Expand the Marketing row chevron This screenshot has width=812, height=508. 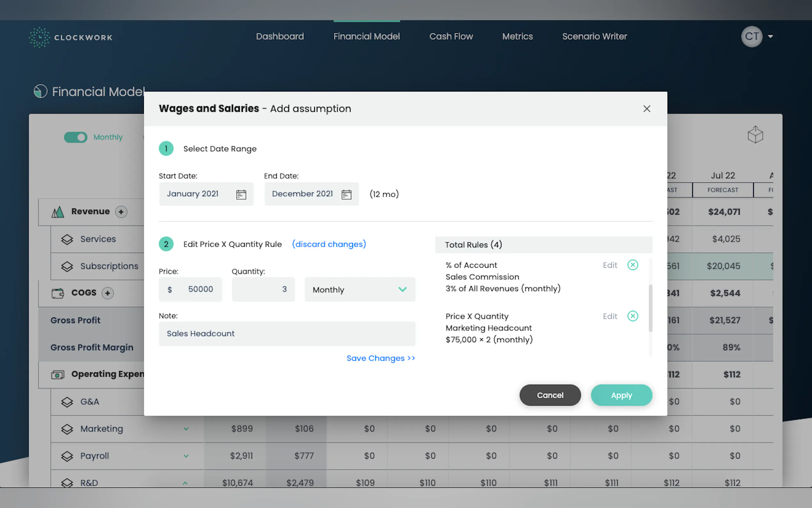pos(186,429)
